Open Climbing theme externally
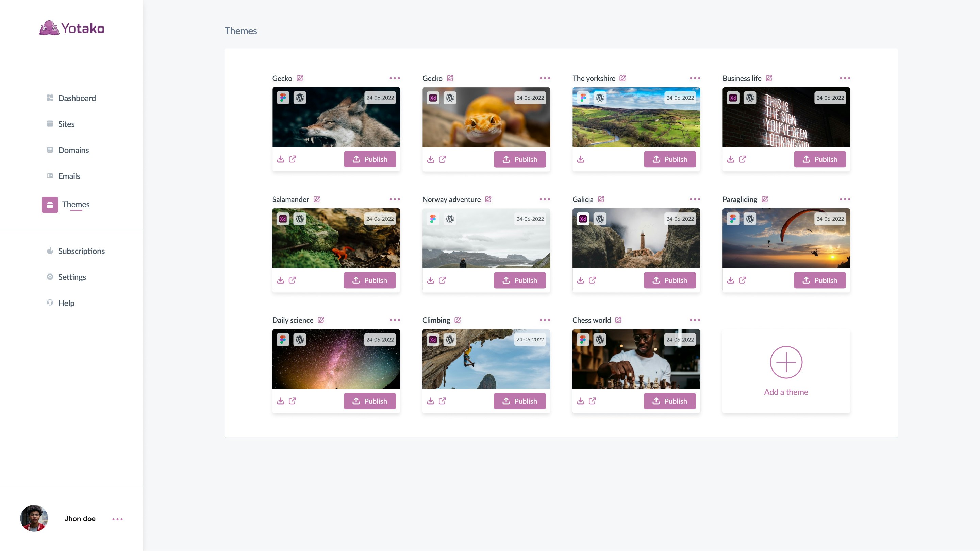 click(x=443, y=401)
